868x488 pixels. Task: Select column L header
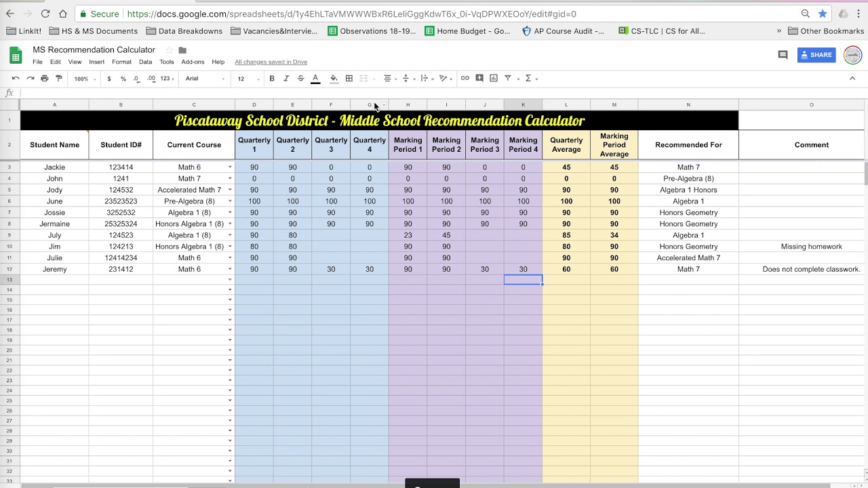[x=566, y=104]
